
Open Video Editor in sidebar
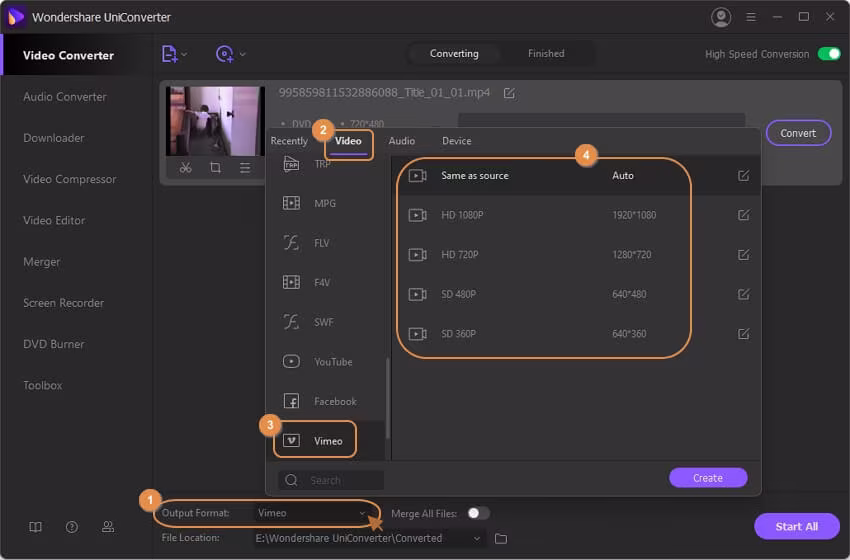tap(54, 220)
